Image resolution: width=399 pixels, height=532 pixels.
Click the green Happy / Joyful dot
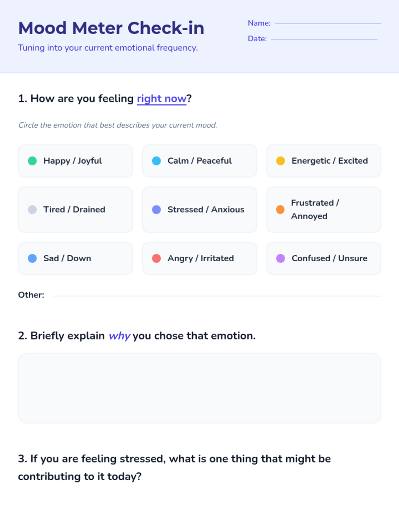click(32, 161)
